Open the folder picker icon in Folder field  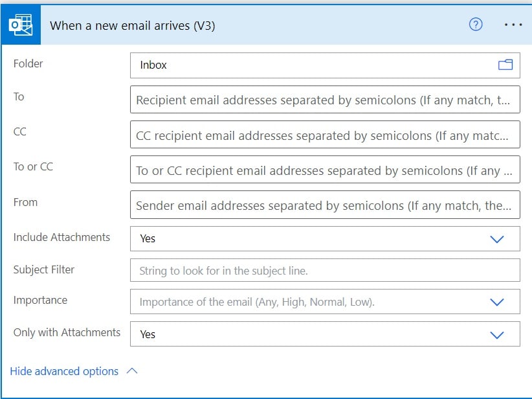tap(505, 65)
